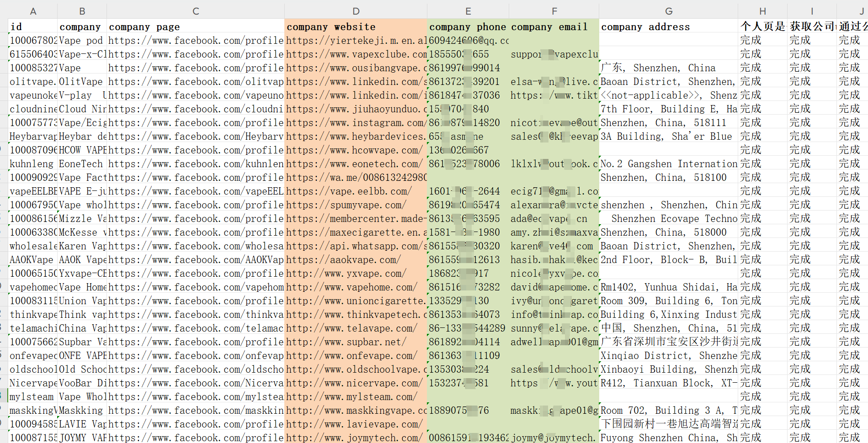
Task: Click the 'company address' header cell
Action: point(669,26)
